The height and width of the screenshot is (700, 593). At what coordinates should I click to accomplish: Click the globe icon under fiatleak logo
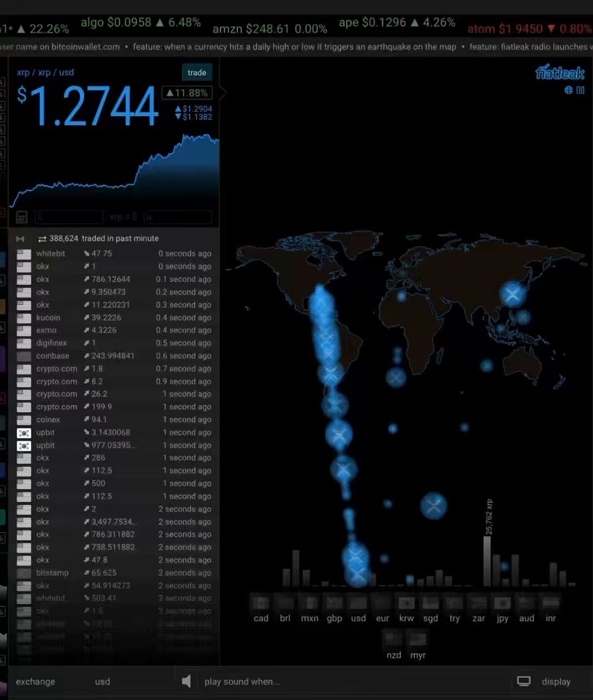(x=569, y=90)
